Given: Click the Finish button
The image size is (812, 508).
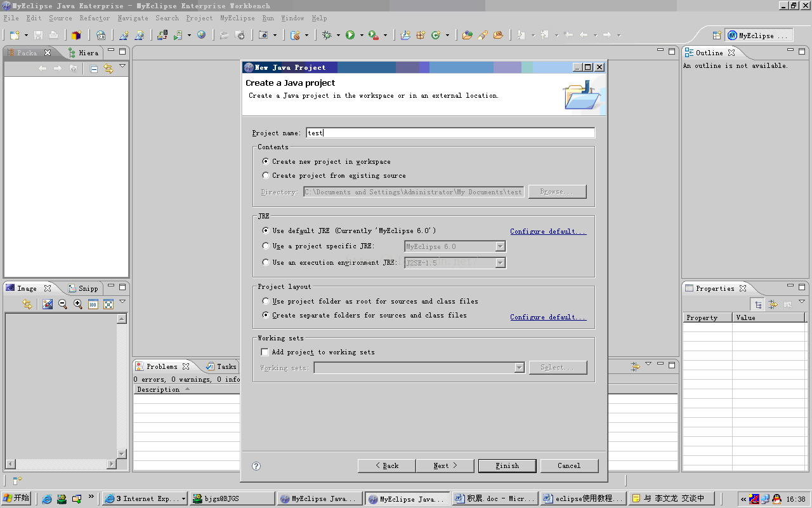Looking at the screenshot, I should (507, 465).
